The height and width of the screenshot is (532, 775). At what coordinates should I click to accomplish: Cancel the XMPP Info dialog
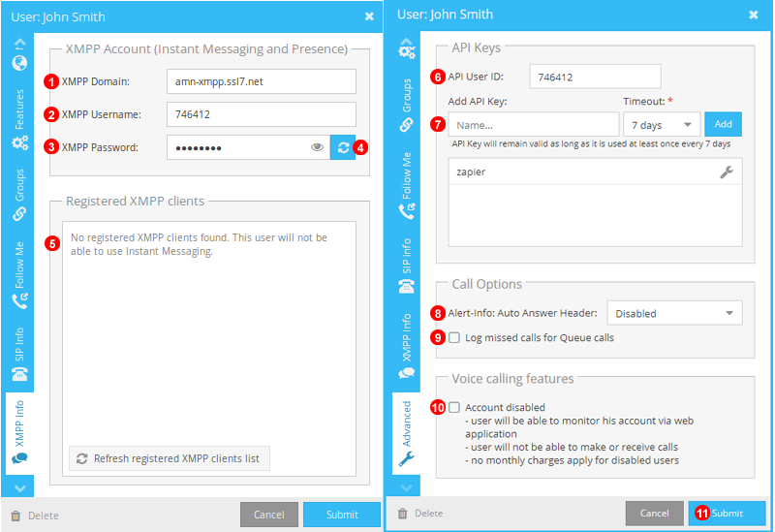(269, 515)
